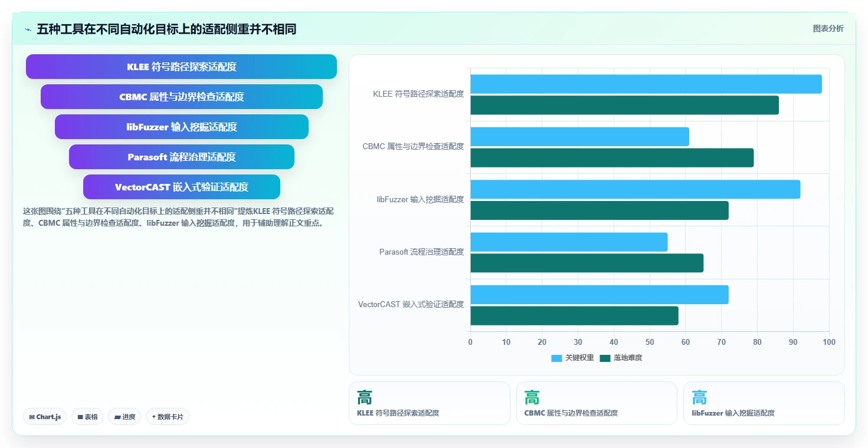Open the 图表分析 label in the header
The width and height of the screenshot is (868, 448).
[828, 28]
